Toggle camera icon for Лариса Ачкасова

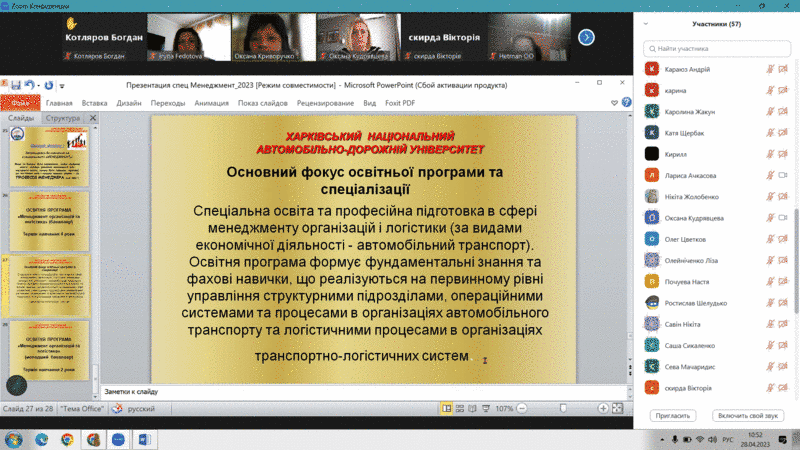tap(785, 174)
